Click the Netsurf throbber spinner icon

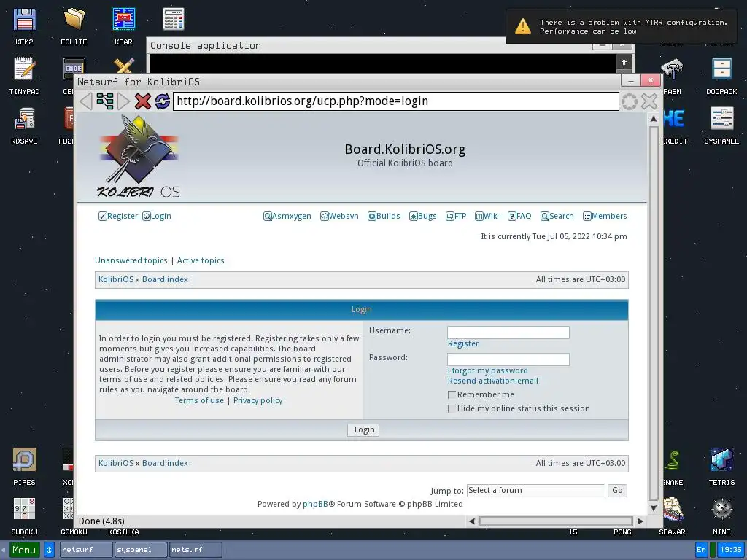tap(630, 101)
